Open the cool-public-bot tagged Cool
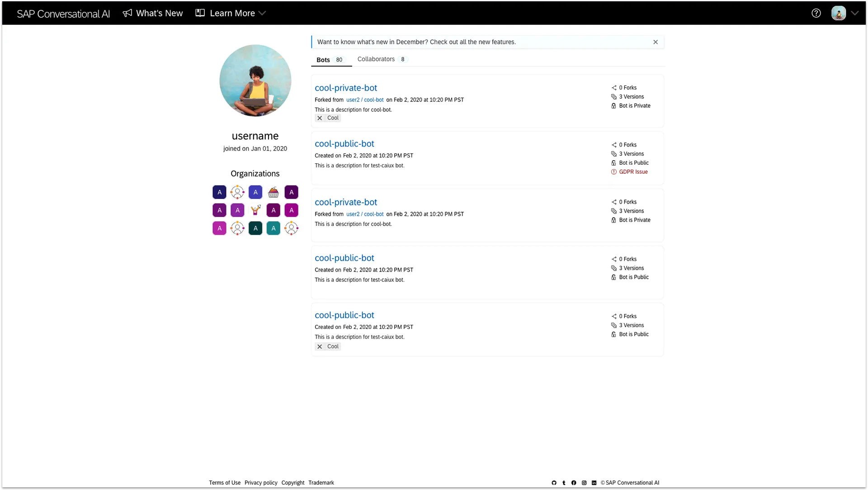The image size is (868, 490). tap(344, 315)
